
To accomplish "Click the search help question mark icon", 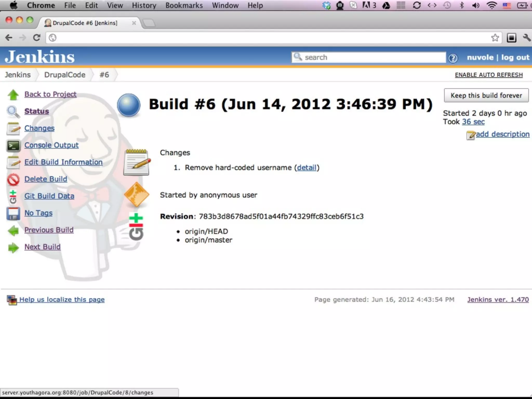I will point(453,58).
